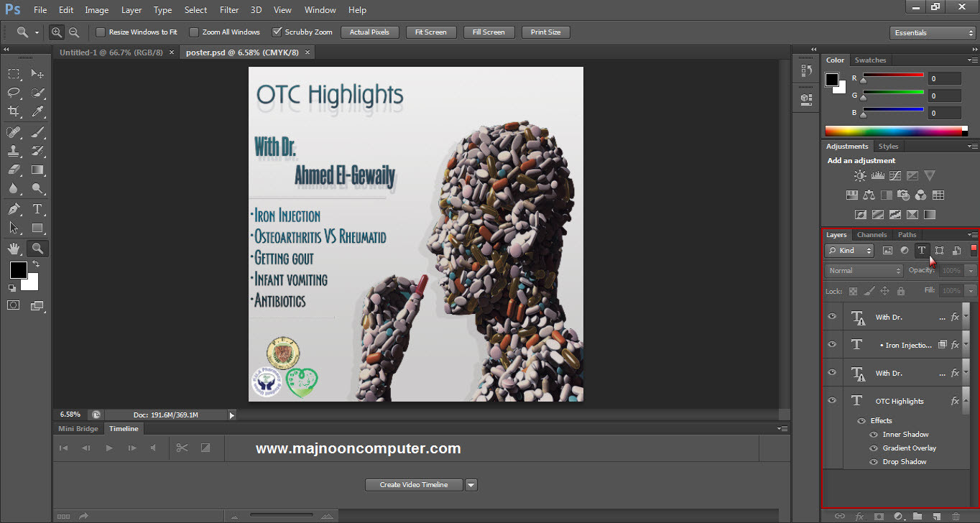This screenshot has width=980, height=523.
Task: Select the History Brush tool
Action: click(x=37, y=151)
